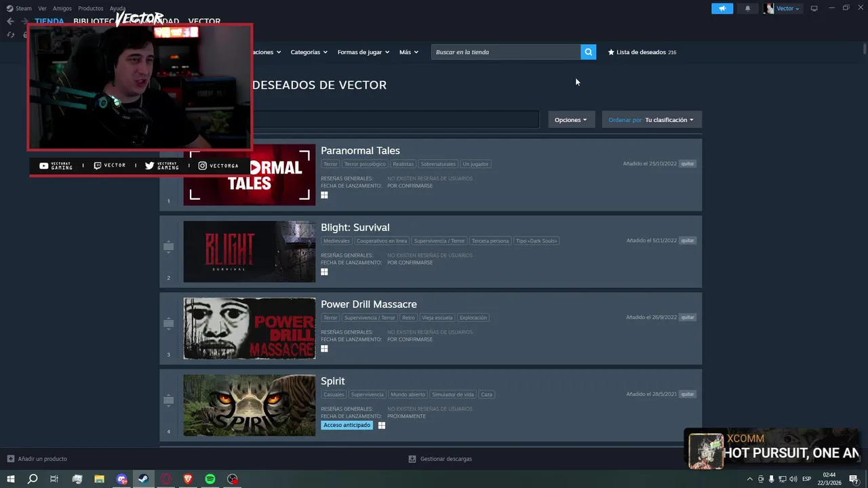Click the Casuales tag on Spirit
868x488 pixels.
[x=334, y=394]
